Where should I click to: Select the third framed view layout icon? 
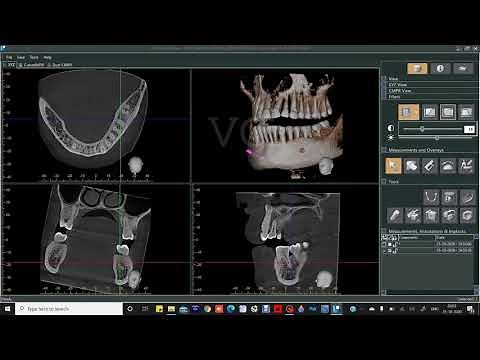[448, 112]
